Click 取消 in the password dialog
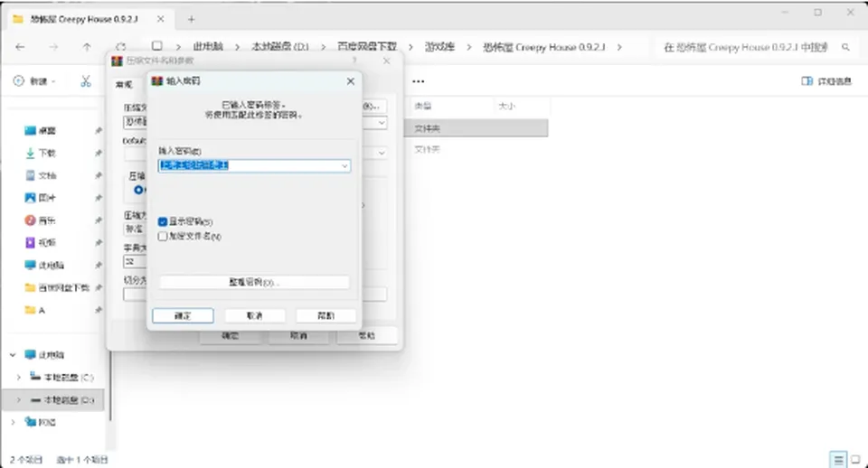 click(x=255, y=316)
